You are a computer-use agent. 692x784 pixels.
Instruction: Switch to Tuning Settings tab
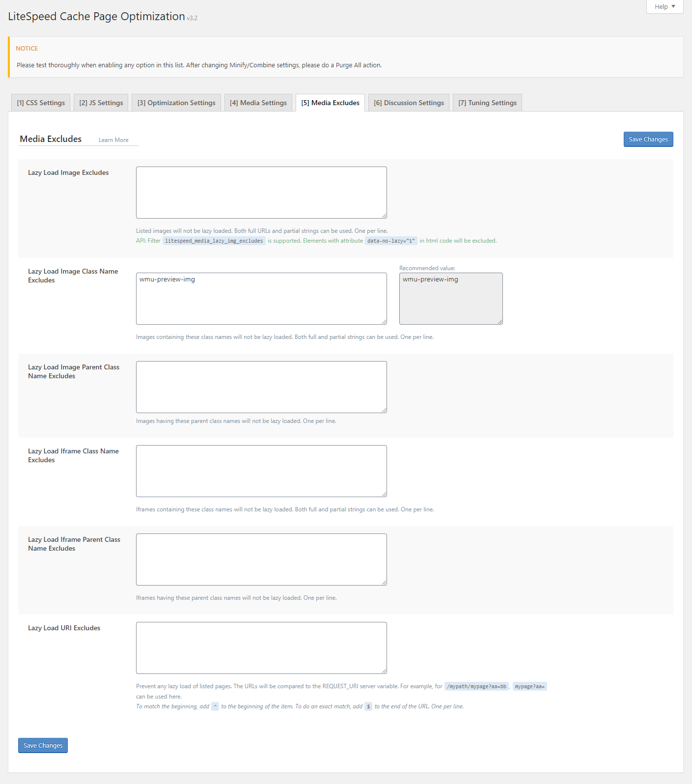click(x=487, y=103)
